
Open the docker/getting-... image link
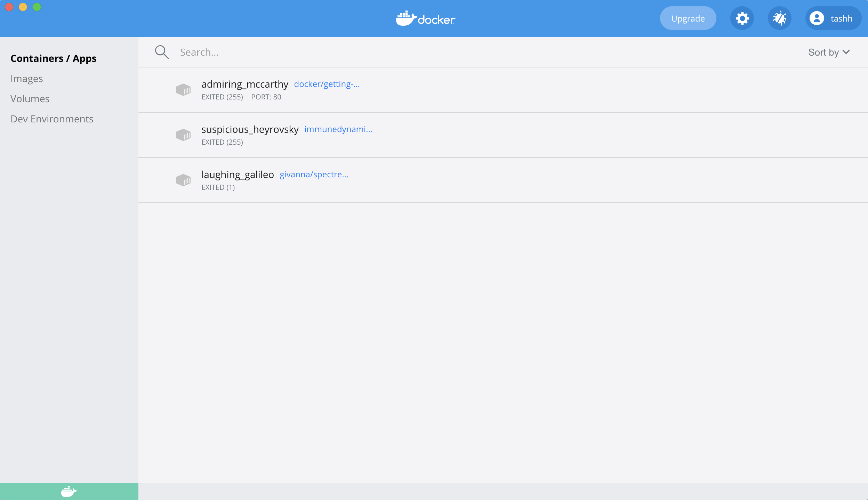(x=327, y=84)
